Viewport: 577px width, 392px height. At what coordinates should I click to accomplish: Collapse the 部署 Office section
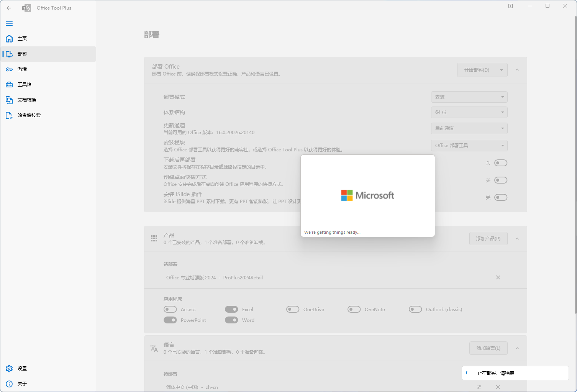(x=517, y=70)
